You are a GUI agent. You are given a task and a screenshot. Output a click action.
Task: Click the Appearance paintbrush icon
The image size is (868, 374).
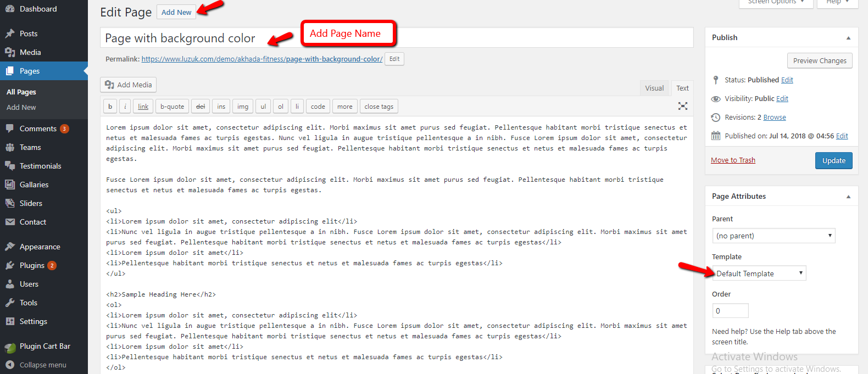tap(10, 247)
